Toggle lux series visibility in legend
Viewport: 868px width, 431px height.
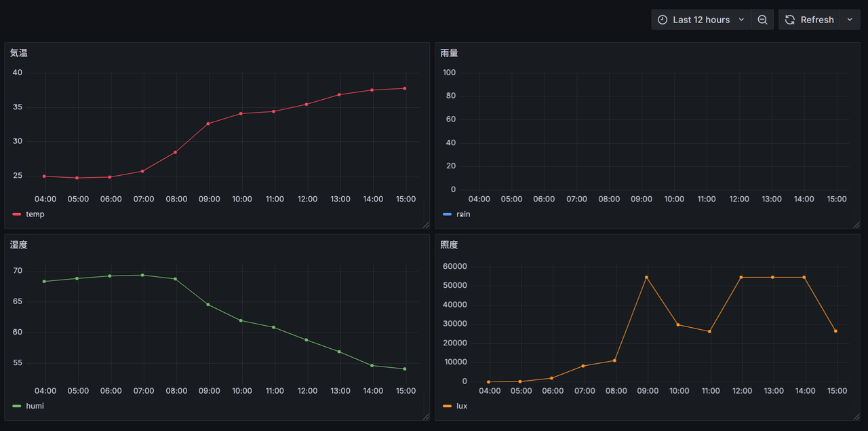point(462,406)
